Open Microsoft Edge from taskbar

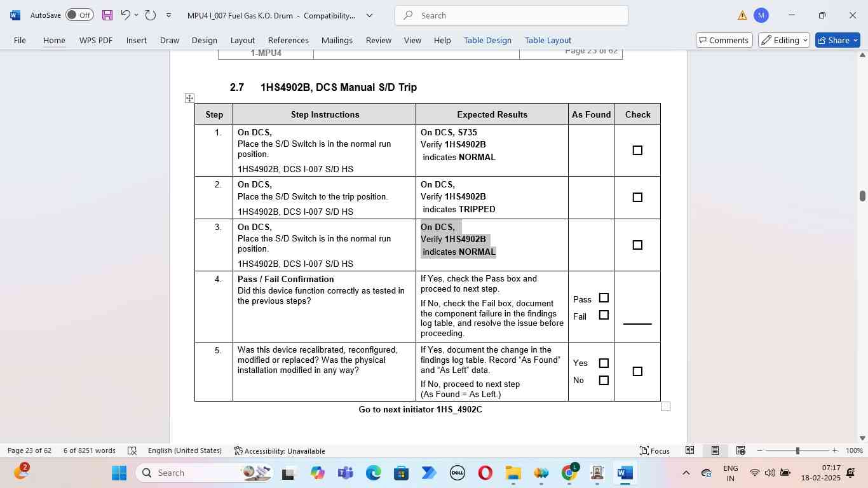pos(374,473)
